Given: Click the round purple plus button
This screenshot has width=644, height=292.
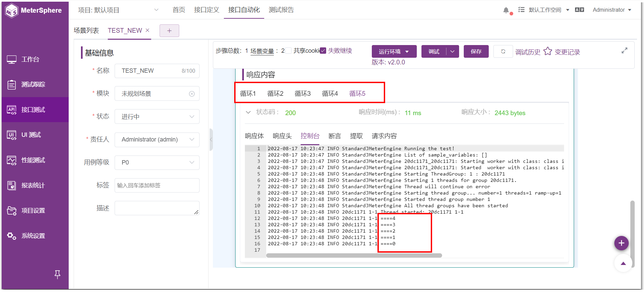Looking at the screenshot, I should pos(621,243).
